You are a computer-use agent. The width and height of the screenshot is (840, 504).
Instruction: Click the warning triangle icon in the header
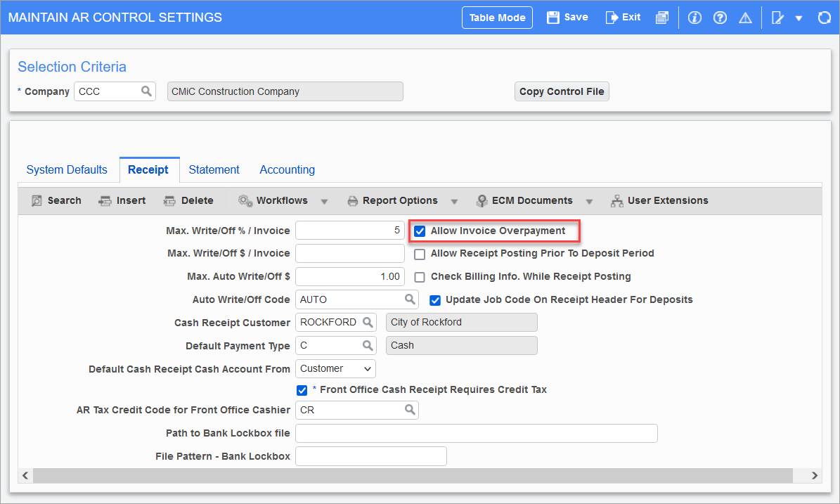(x=745, y=17)
